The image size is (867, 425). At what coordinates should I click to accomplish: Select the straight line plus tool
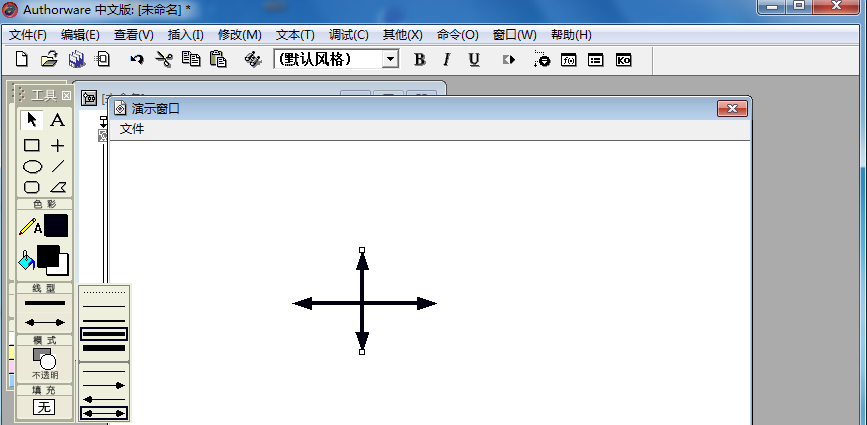[58, 145]
